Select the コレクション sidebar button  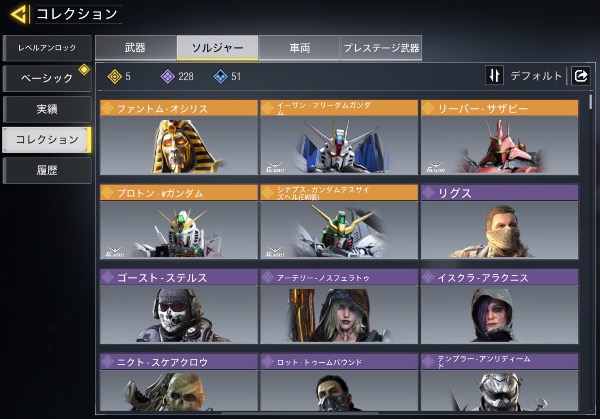point(47,140)
